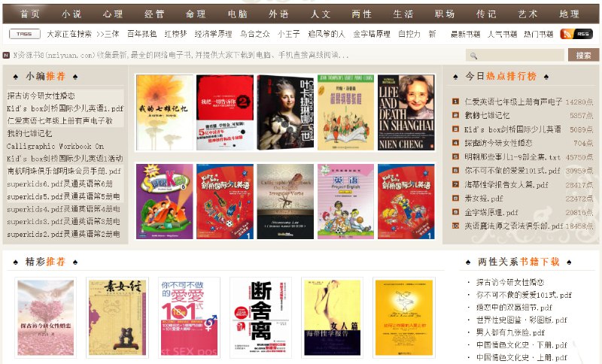Open superkids2.pdf link in editor picks
Viewport: 602px width, 364px height.
pos(63,234)
